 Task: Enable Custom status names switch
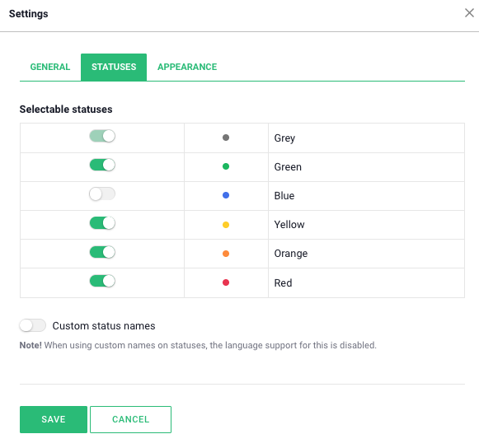[x=32, y=325]
